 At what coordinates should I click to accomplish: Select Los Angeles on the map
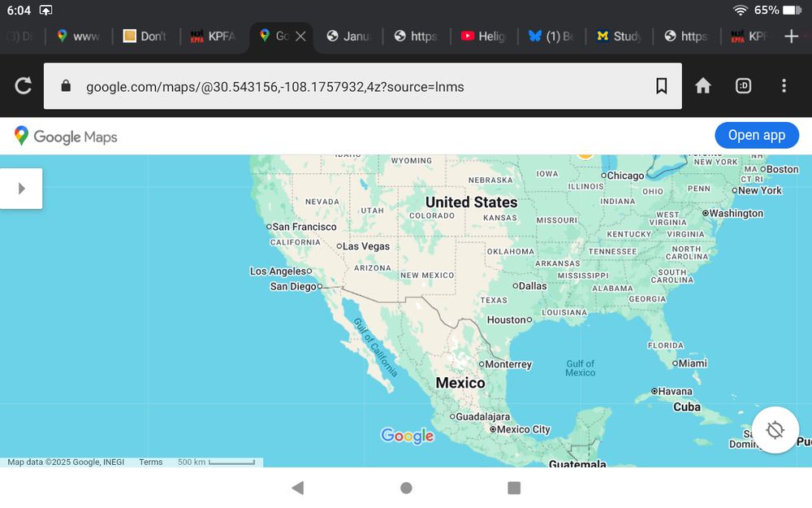[281, 271]
